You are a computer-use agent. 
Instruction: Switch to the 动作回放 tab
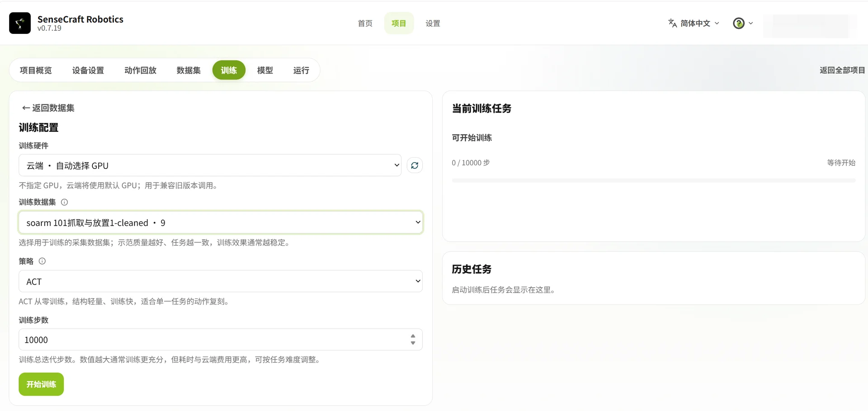point(140,70)
